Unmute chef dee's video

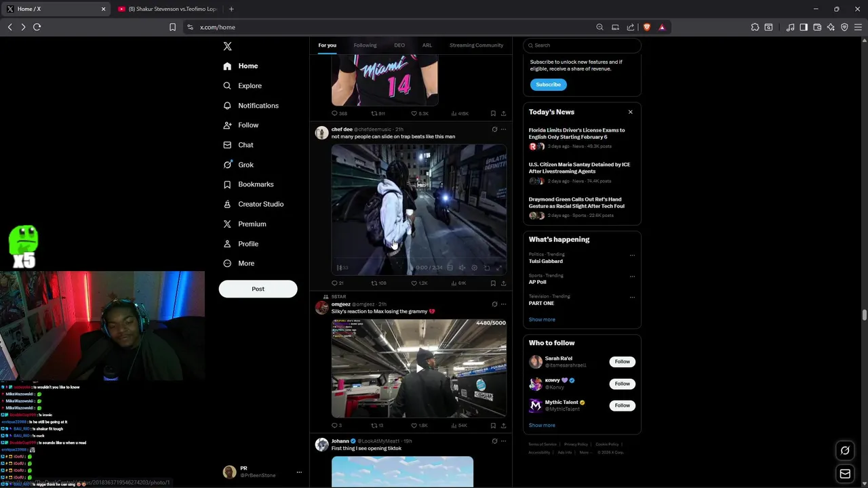click(x=462, y=268)
